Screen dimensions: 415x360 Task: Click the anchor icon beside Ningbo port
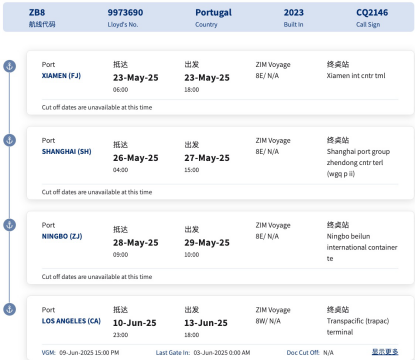pyautogui.click(x=10, y=225)
